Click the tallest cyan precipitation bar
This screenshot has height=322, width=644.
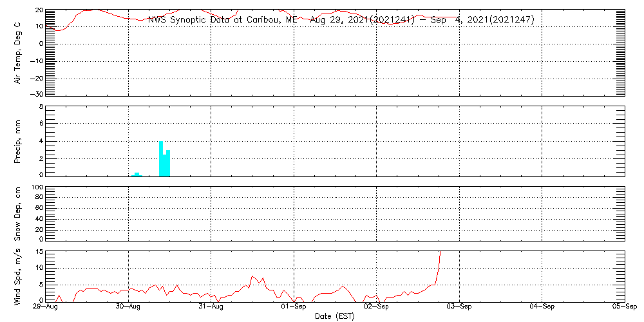pos(161,158)
